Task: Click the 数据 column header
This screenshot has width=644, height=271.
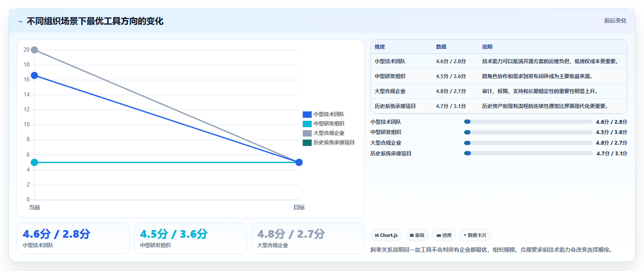Action: [441, 47]
